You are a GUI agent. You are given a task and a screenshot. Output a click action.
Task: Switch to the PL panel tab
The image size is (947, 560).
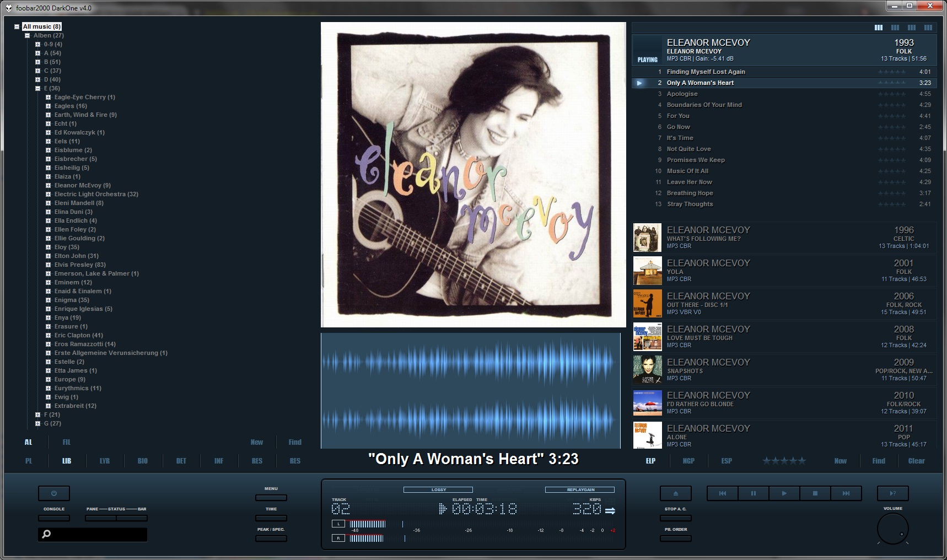29,461
